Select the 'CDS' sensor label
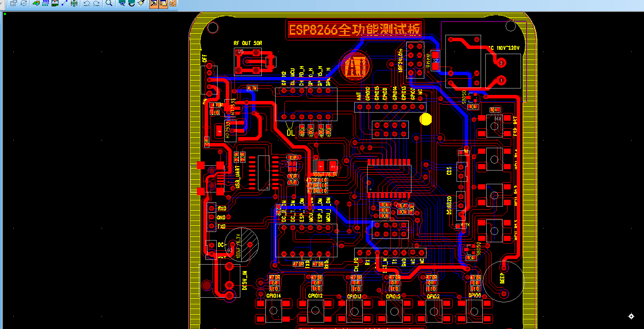Viewport: 644px width, 329px height. (x=449, y=171)
